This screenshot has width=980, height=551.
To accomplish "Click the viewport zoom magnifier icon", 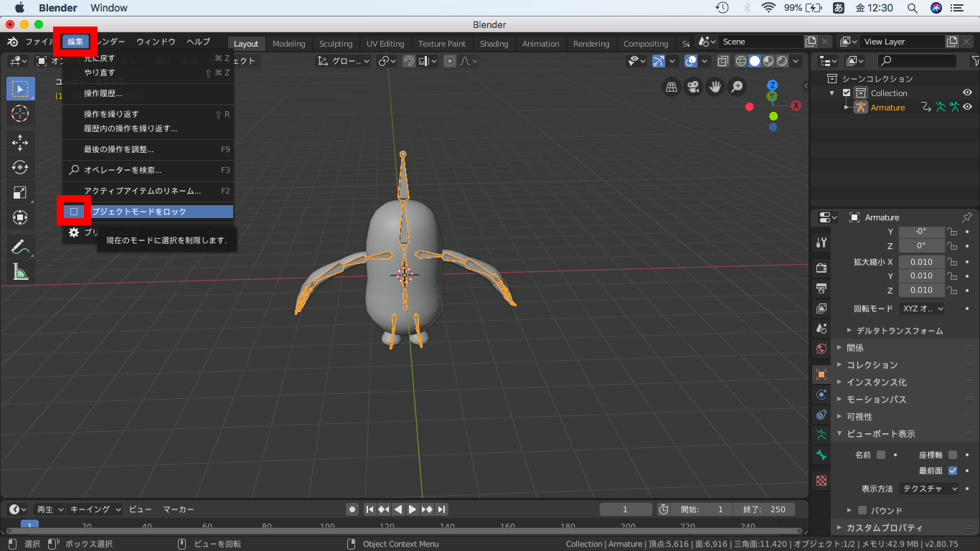I will pyautogui.click(x=737, y=87).
